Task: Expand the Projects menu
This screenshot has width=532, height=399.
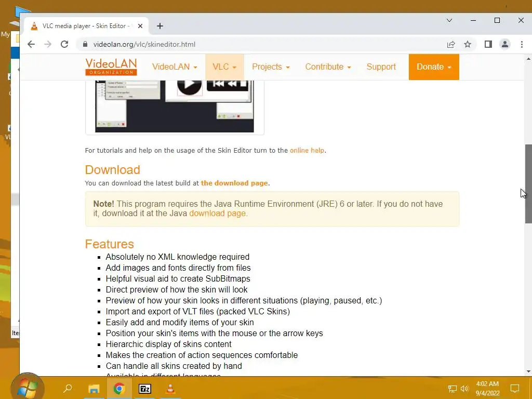Action: pyautogui.click(x=271, y=67)
